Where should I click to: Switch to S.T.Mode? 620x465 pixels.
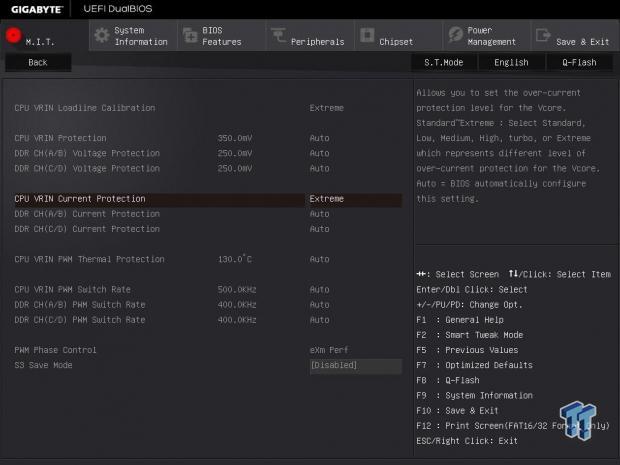(x=443, y=62)
